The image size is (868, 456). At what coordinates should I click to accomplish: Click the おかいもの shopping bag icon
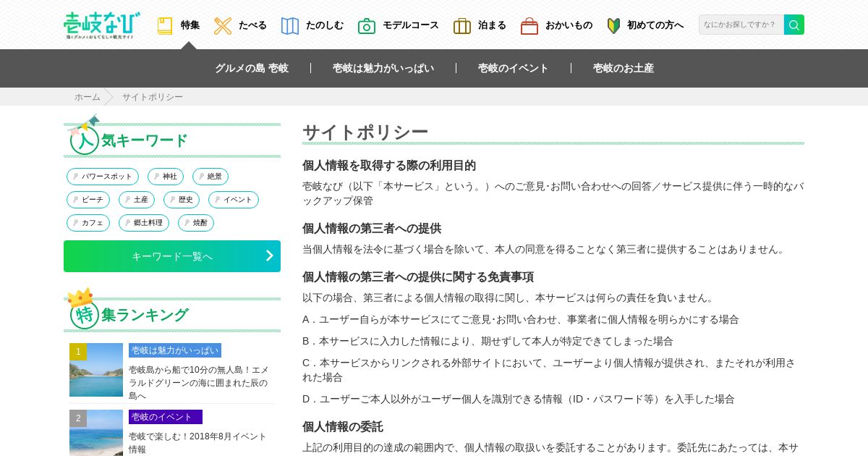(x=529, y=26)
